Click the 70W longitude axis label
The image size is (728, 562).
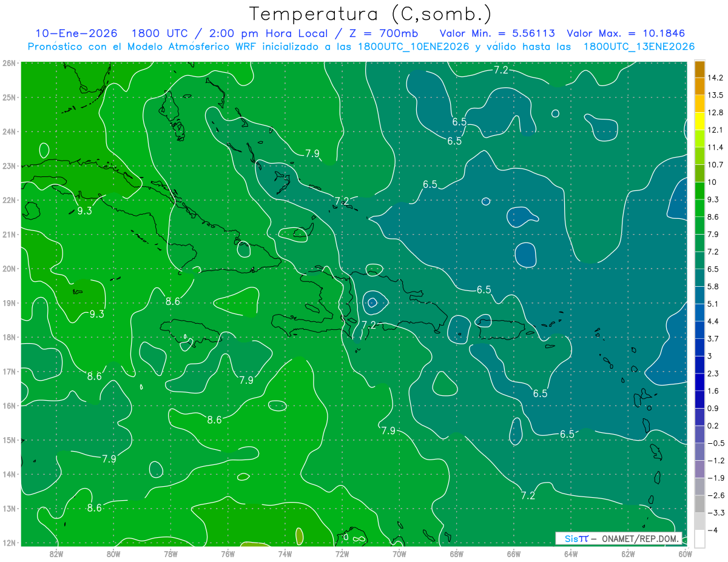point(399,554)
